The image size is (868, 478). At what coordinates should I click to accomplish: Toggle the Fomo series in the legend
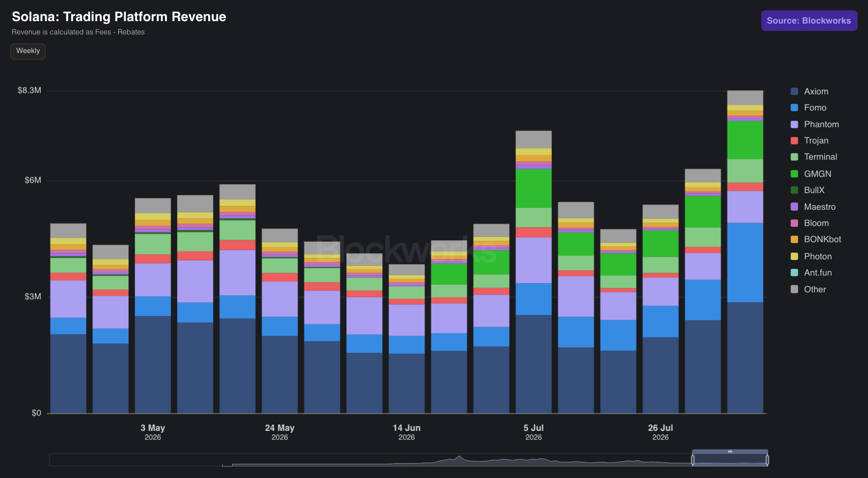[x=809, y=108]
